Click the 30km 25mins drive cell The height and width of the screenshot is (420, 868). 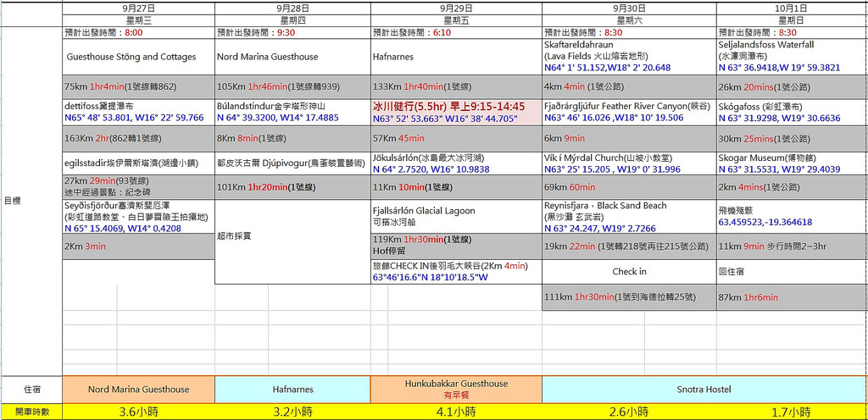pyautogui.click(x=793, y=139)
